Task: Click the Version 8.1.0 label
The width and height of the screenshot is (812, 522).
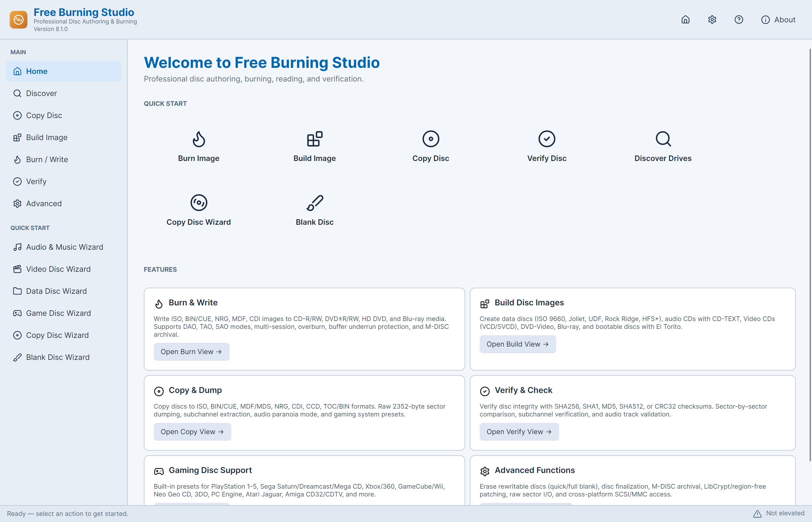Action: click(x=50, y=29)
